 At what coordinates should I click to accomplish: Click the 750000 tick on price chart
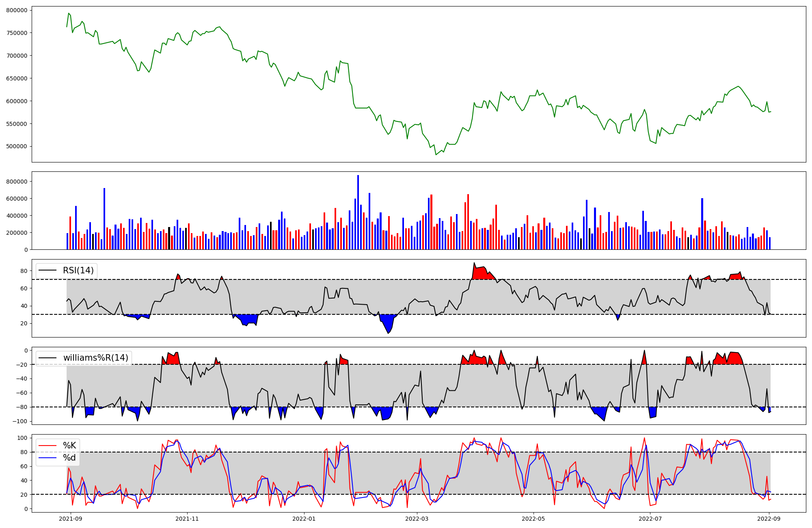tap(16, 33)
